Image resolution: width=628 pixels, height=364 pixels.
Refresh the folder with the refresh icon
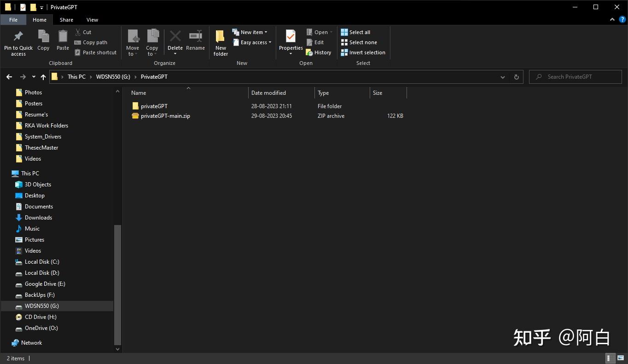pyautogui.click(x=516, y=77)
